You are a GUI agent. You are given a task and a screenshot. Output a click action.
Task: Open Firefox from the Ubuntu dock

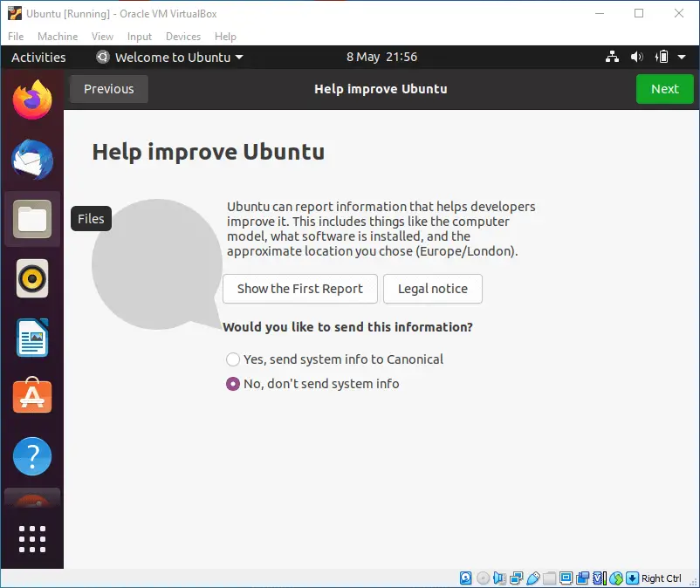pyautogui.click(x=32, y=99)
